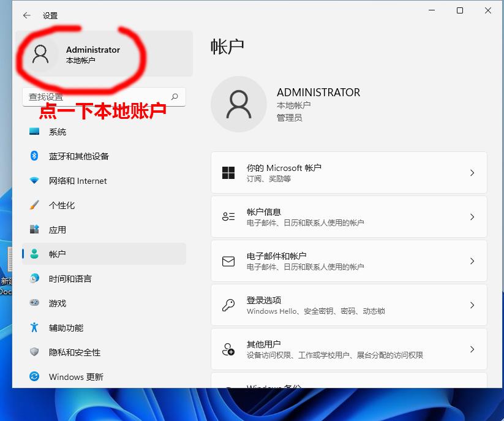The height and width of the screenshot is (421, 504).
Task: Select the Bluetooth icon for 蓝牙和其他设备
Action: click(34, 156)
